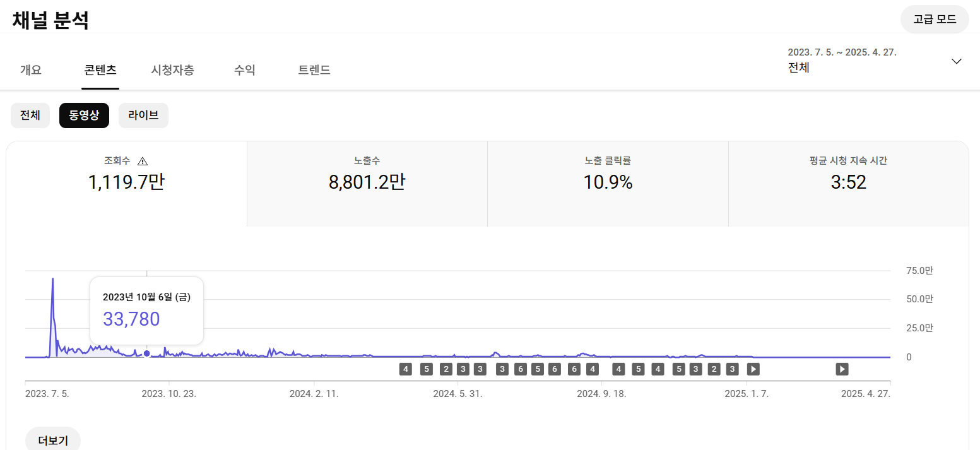This screenshot has height=450, width=980.
Task: Open the 시청자층 tab
Action: 172,70
